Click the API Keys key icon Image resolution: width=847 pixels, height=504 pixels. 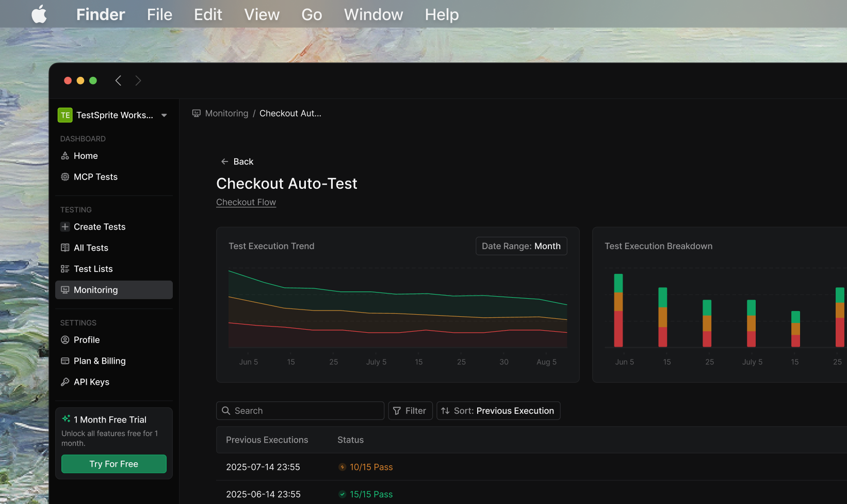(65, 382)
